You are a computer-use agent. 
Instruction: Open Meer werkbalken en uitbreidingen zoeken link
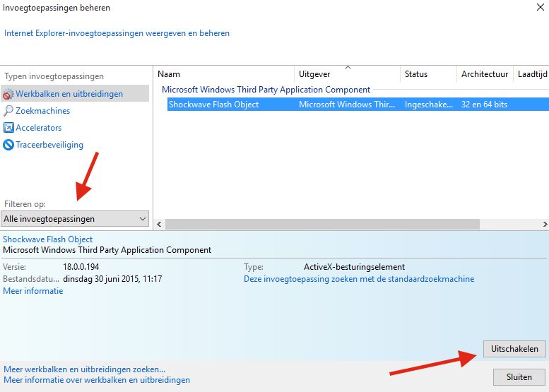(85, 369)
